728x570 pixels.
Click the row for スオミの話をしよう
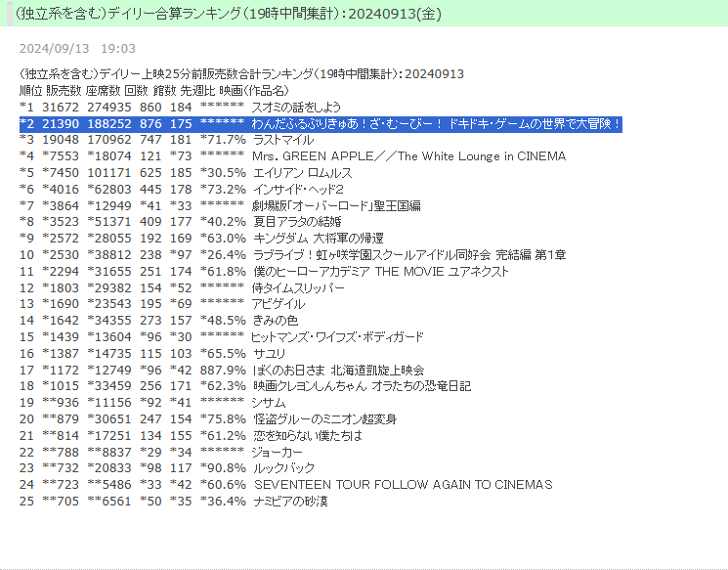tap(180, 108)
